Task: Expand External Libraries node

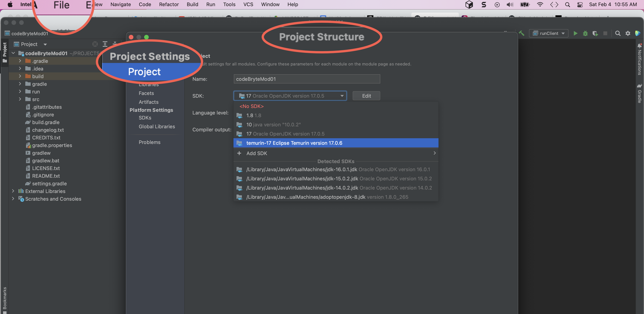Action: (13, 191)
